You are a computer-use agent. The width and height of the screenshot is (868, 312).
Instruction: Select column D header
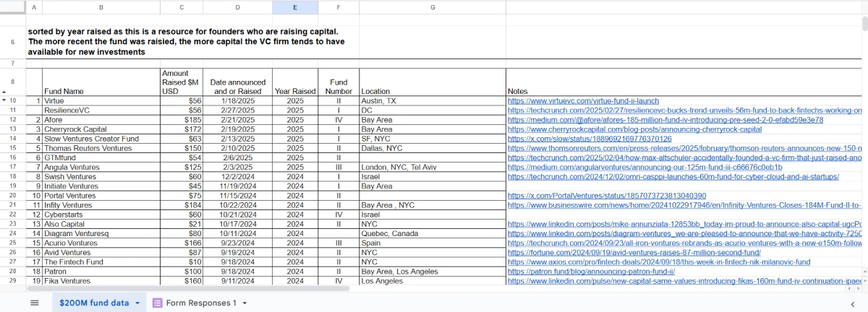coord(238,6)
